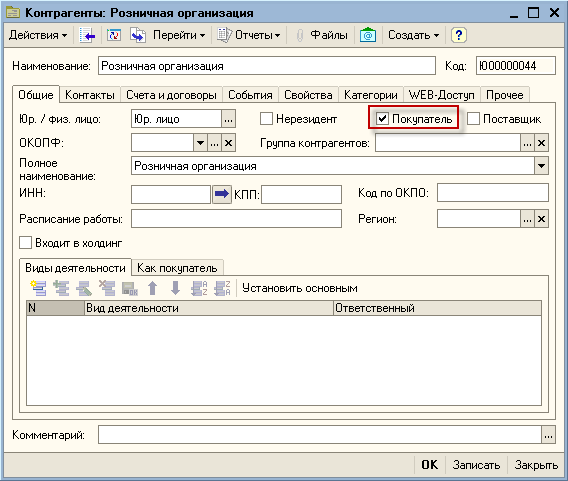
Task: Tick the Входит в холдинг checkbox
Action: point(25,243)
